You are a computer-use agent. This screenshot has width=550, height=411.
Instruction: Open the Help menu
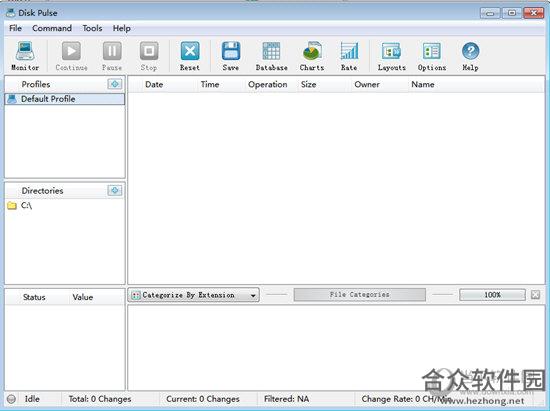pyautogui.click(x=121, y=28)
